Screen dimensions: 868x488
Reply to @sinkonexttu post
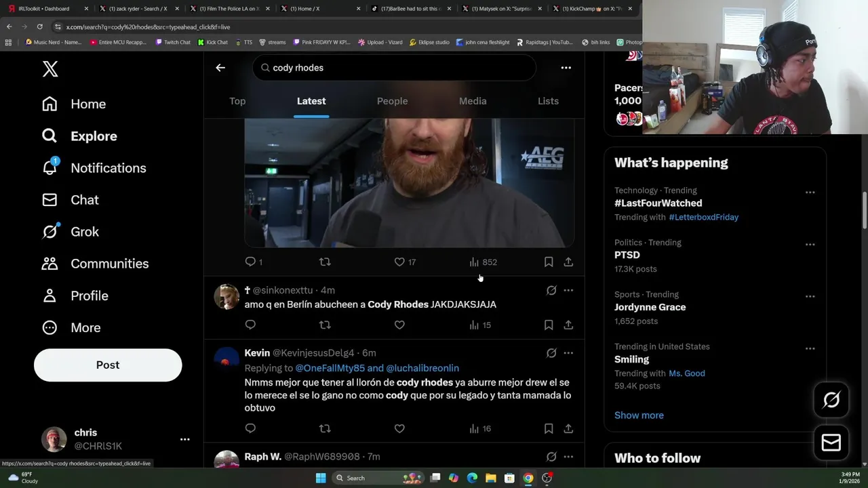(250, 325)
